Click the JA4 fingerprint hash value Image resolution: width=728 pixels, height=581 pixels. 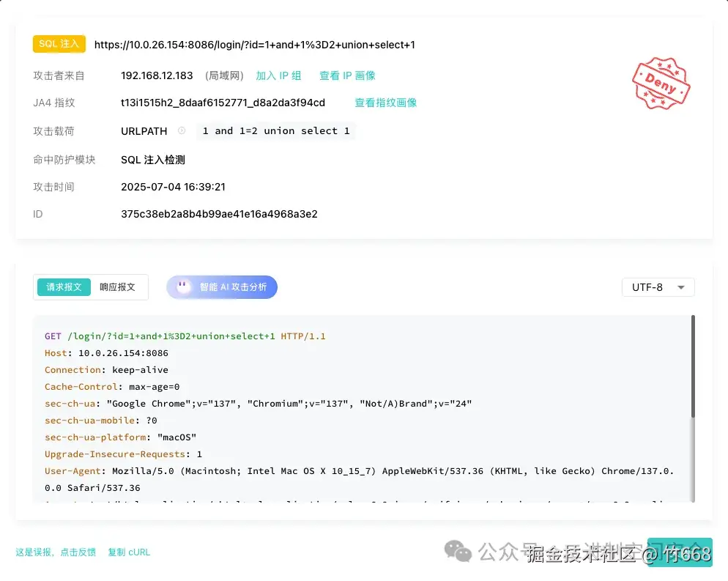pos(223,103)
